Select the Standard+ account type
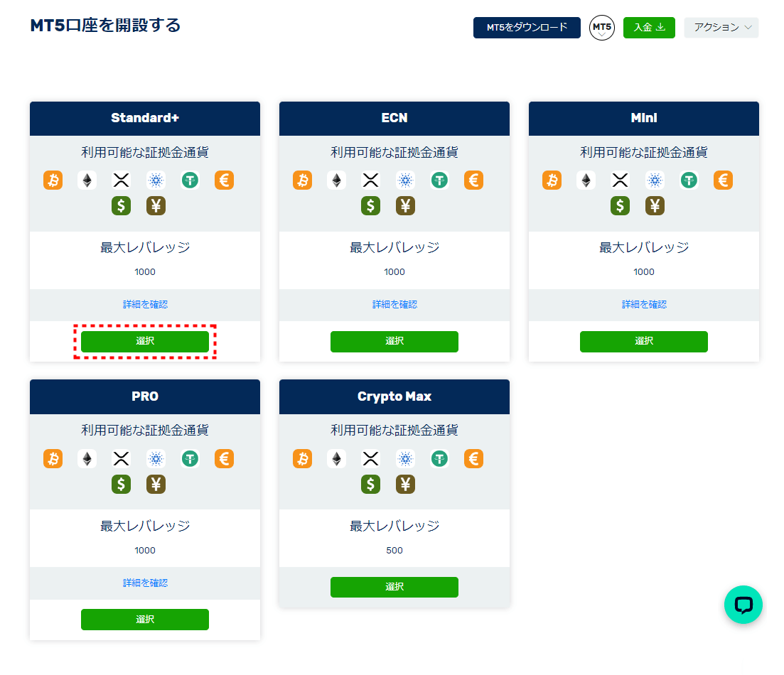This screenshot has width=784, height=675. coord(145,342)
